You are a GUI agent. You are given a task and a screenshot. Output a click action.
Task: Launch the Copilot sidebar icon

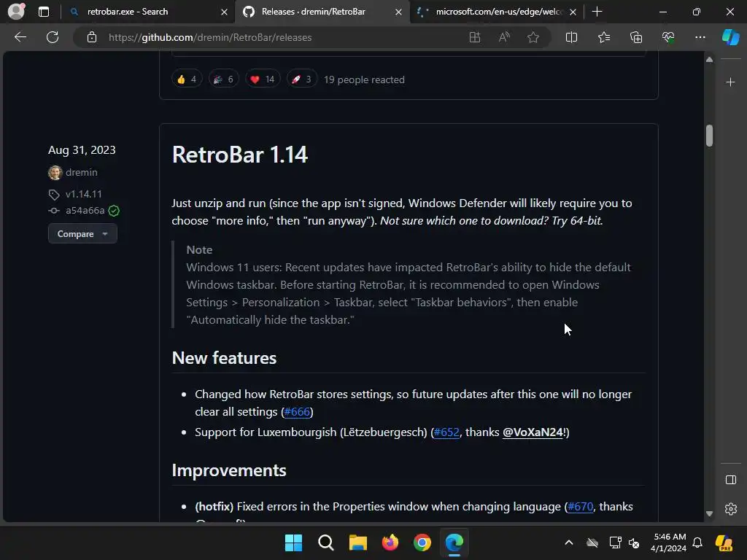click(730, 37)
